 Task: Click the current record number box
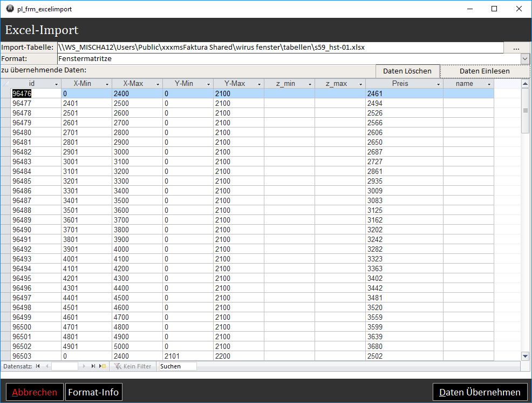click(64, 366)
